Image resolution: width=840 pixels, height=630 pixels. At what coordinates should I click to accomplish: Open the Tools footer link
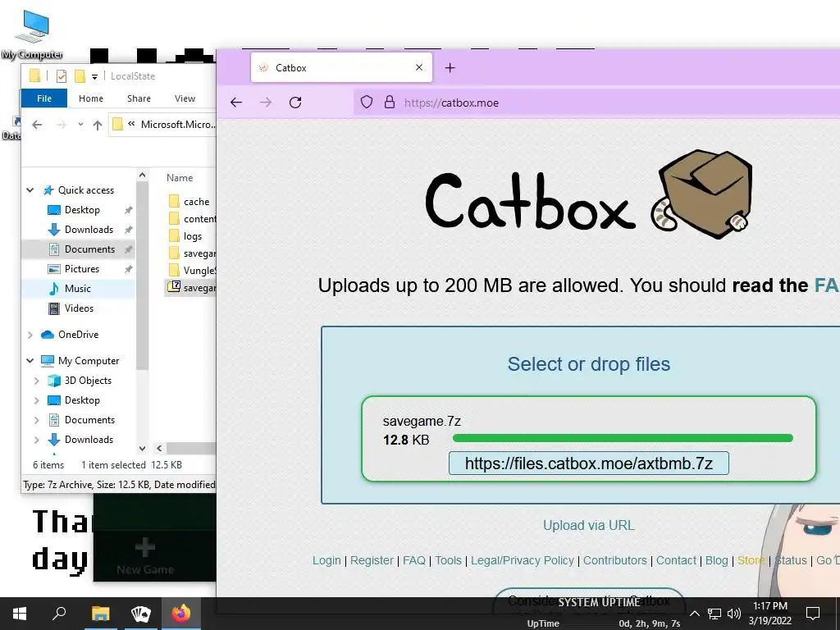pyautogui.click(x=448, y=560)
